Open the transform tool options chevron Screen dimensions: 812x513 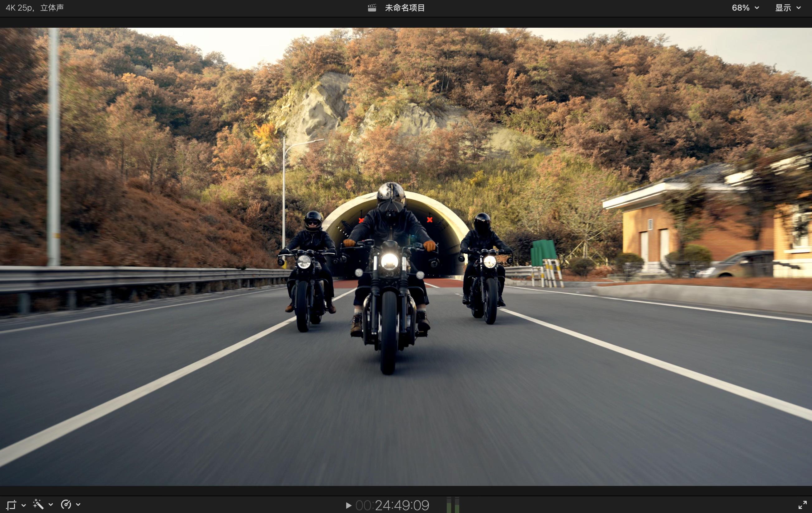pyautogui.click(x=24, y=505)
